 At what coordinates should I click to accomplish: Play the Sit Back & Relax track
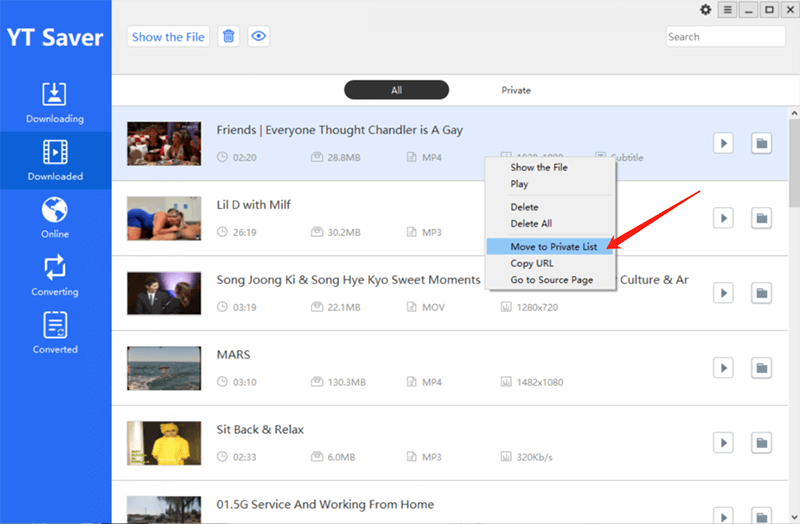coord(723,442)
